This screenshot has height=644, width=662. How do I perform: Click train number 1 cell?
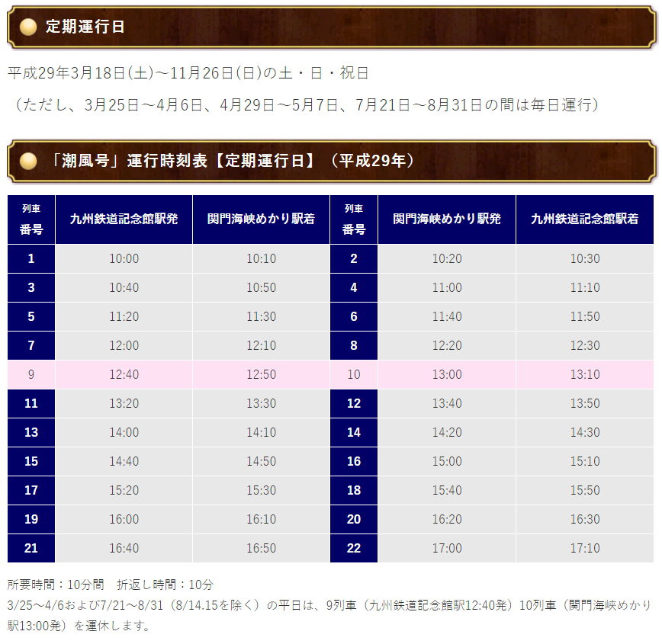point(31,258)
